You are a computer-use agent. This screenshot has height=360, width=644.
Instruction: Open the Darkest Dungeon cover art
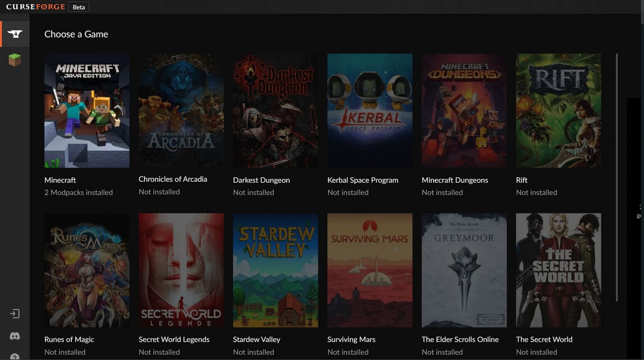point(275,111)
